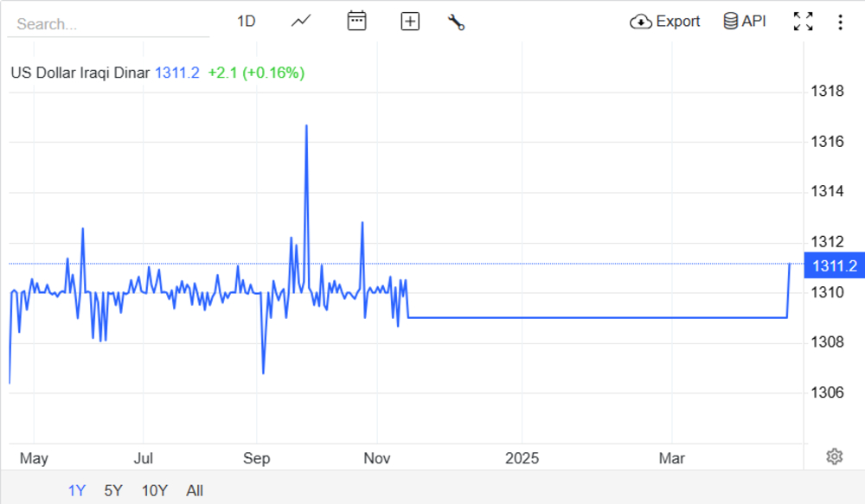The width and height of the screenshot is (865, 504).
Task: Click the Export label text
Action: pyautogui.click(x=678, y=22)
